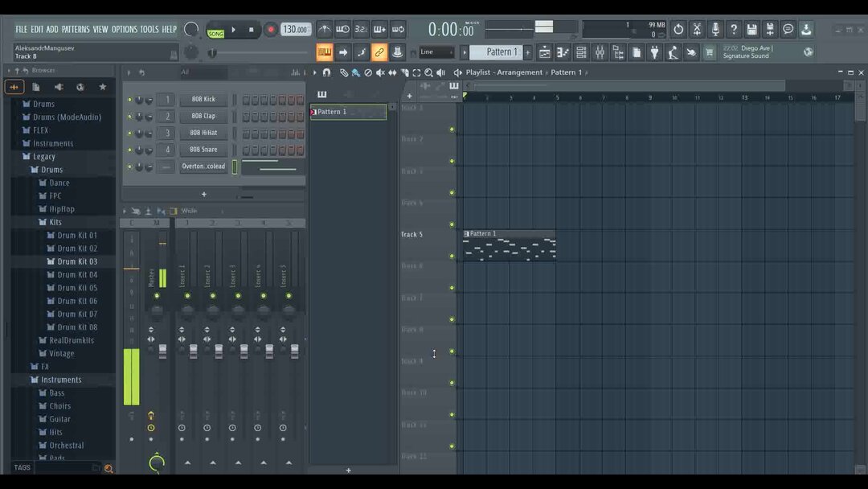Open the Channel rack view icon
The image size is (868, 489).
pos(581,52)
